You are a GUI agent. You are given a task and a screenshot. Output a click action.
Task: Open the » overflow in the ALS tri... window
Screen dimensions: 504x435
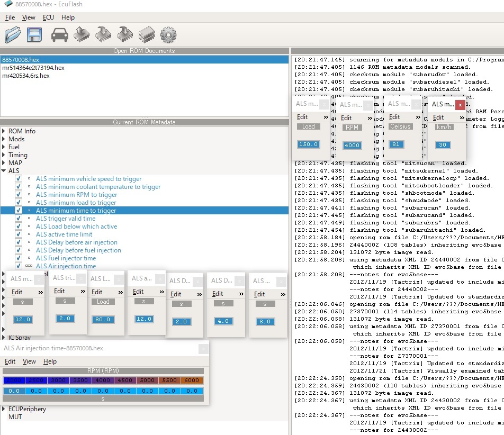click(83, 292)
